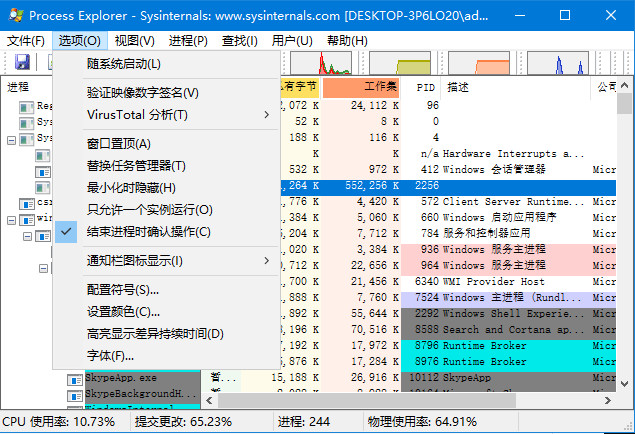
Task: Click the vertical scrollbar down arrow
Action: point(624,383)
